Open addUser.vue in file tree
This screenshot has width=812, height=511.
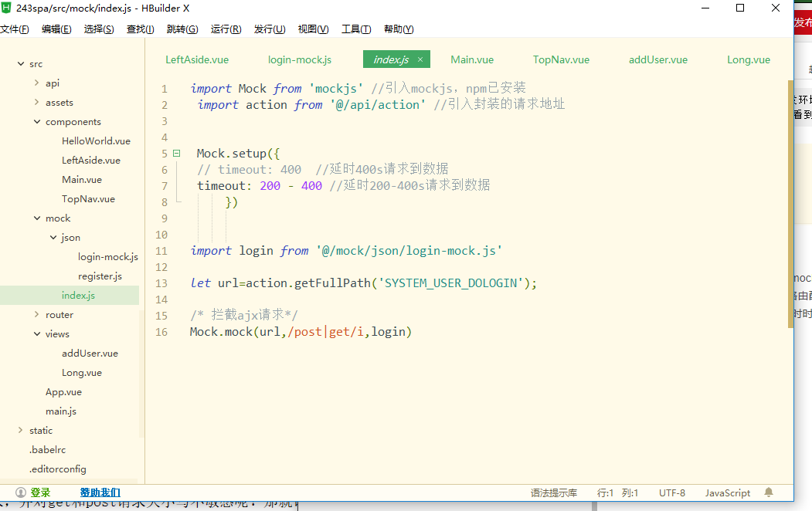point(90,354)
